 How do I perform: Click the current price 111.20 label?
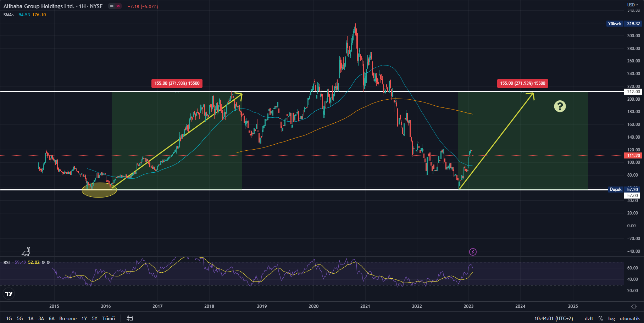[x=633, y=156]
